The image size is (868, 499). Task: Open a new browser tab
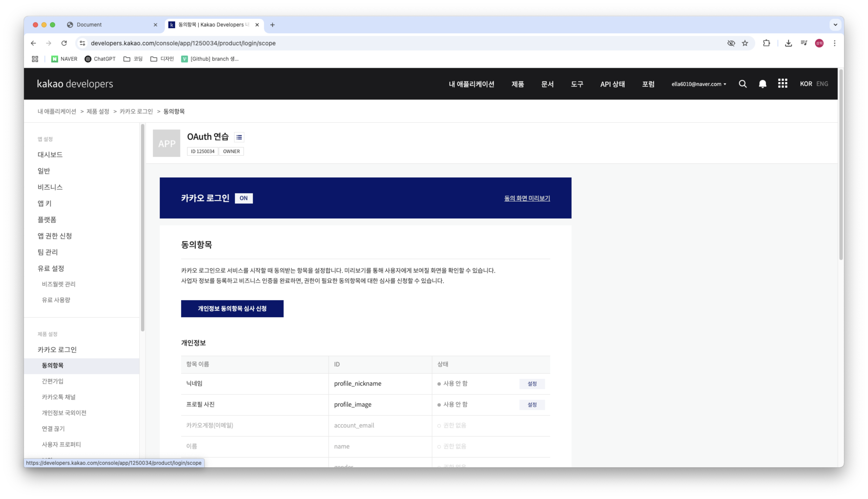273,25
